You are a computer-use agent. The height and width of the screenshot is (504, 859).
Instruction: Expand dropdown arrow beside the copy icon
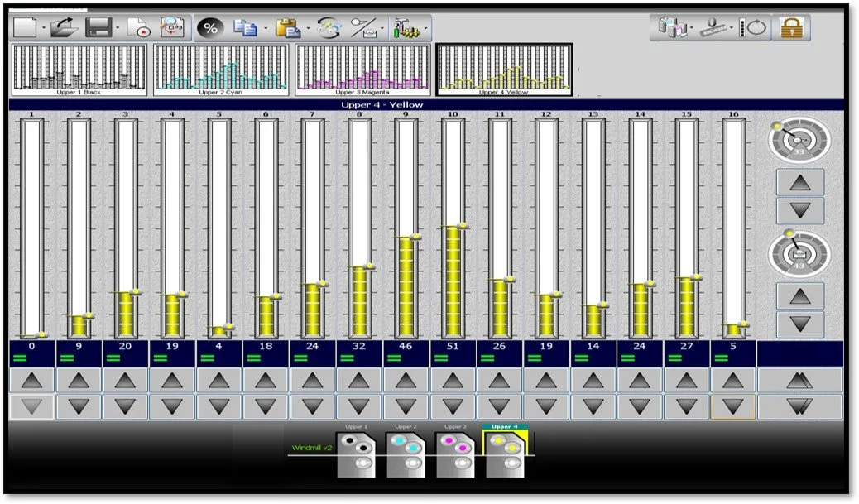click(x=266, y=28)
